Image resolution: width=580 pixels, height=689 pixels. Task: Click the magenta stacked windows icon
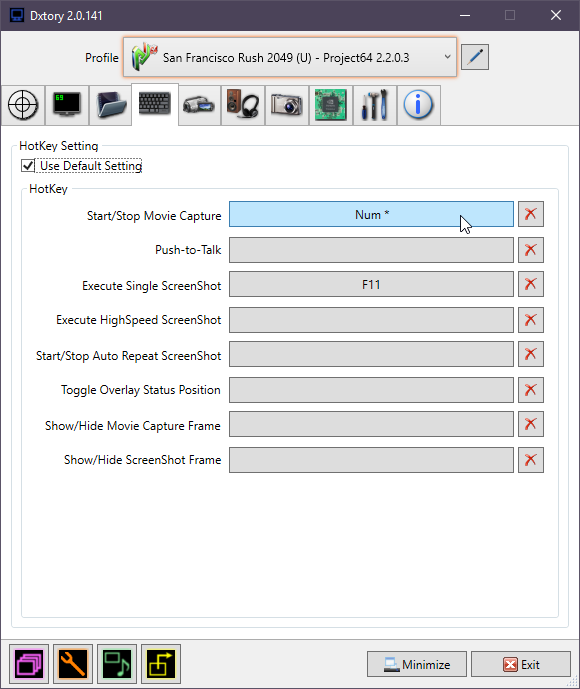pyautogui.click(x=29, y=664)
